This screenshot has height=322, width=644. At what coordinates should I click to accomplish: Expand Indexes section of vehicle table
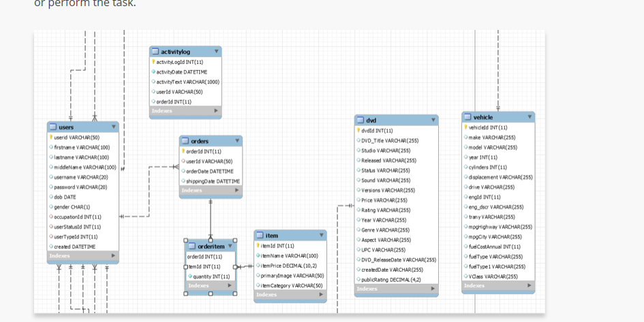(529, 285)
